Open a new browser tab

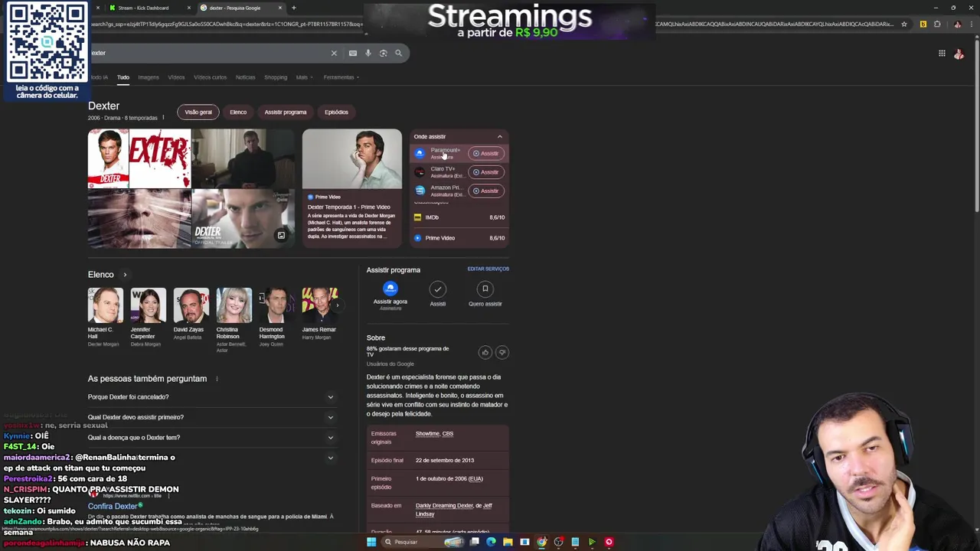[x=294, y=8]
